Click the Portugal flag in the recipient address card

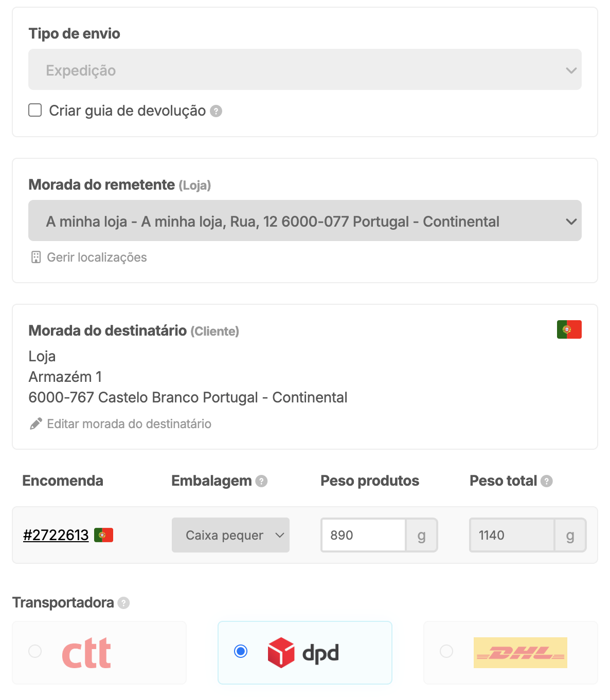(569, 329)
